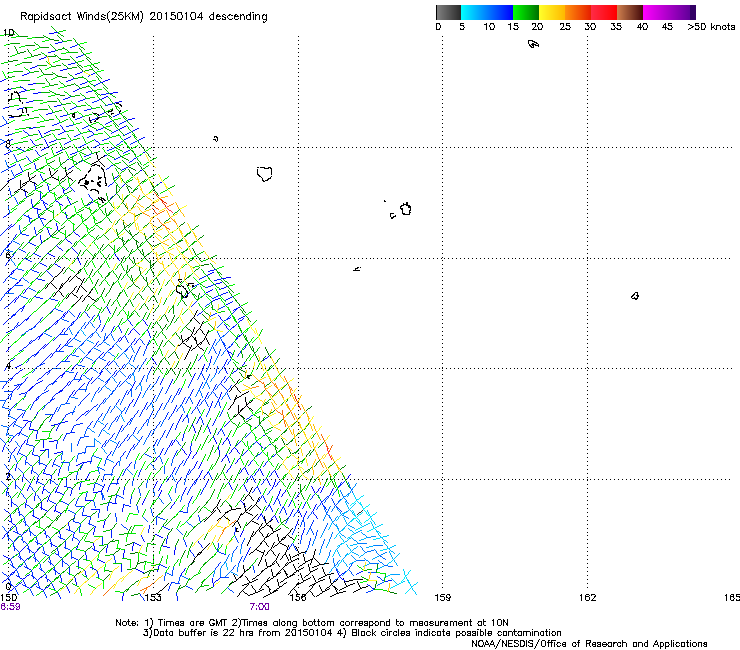Click the 'NOAA/NESDIS/Office of Research and Applications' credit
This screenshot has width=740, height=650.
(589, 644)
